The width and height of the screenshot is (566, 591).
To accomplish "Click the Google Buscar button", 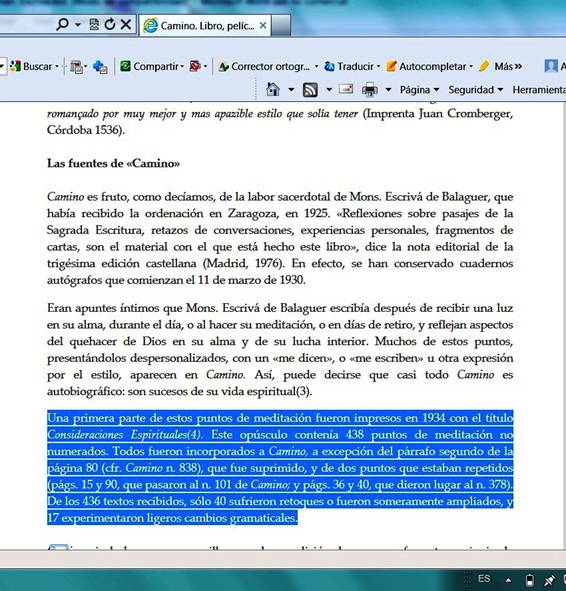I will coord(31,66).
